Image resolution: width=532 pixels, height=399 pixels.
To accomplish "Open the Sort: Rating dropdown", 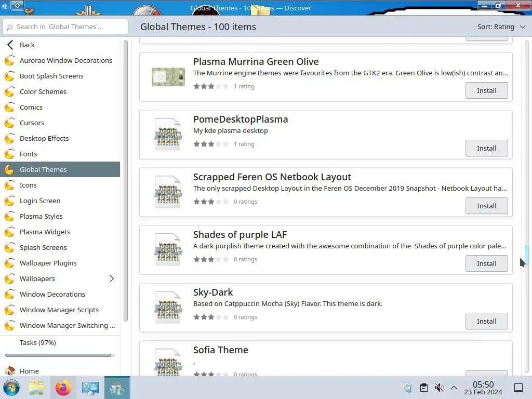I will tap(501, 27).
